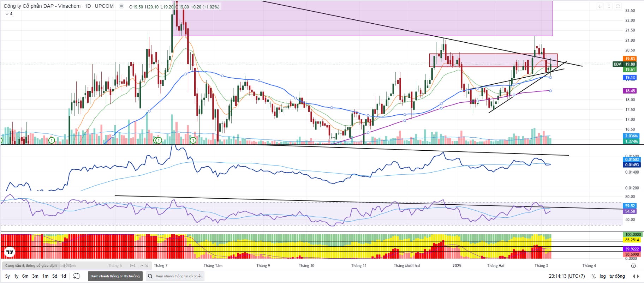Select the 1m time range
Viewport: 644px width, 283px height.
45,276
